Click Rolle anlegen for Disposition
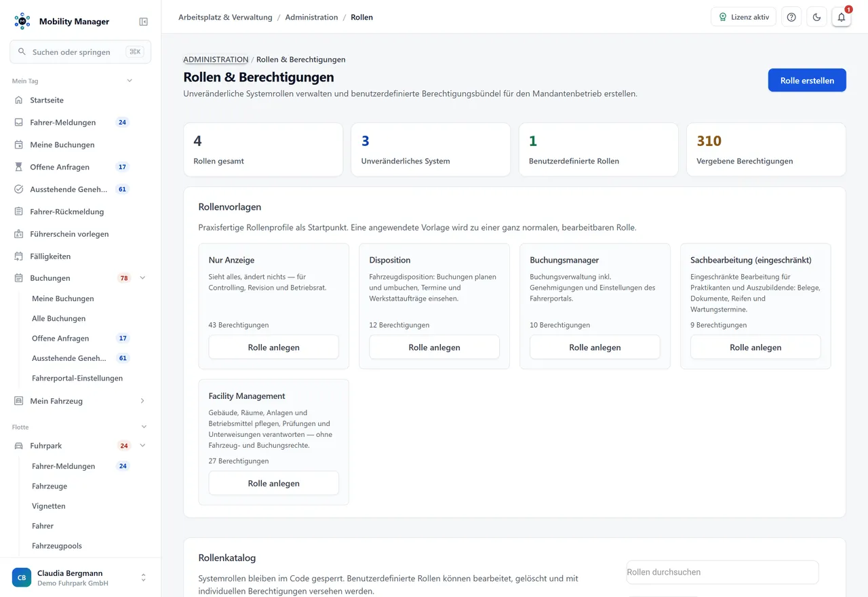868x597 pixels. (x=434, y=347)
